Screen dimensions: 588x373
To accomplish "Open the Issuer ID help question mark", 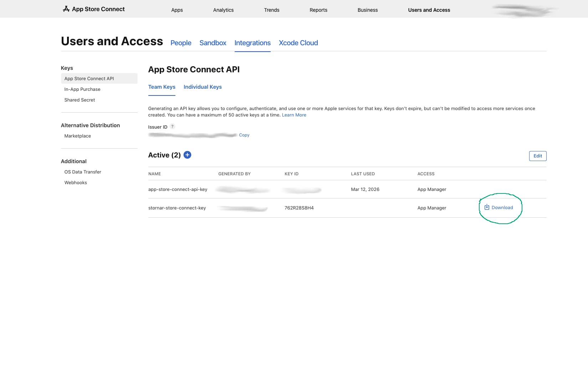I will 173,126.
